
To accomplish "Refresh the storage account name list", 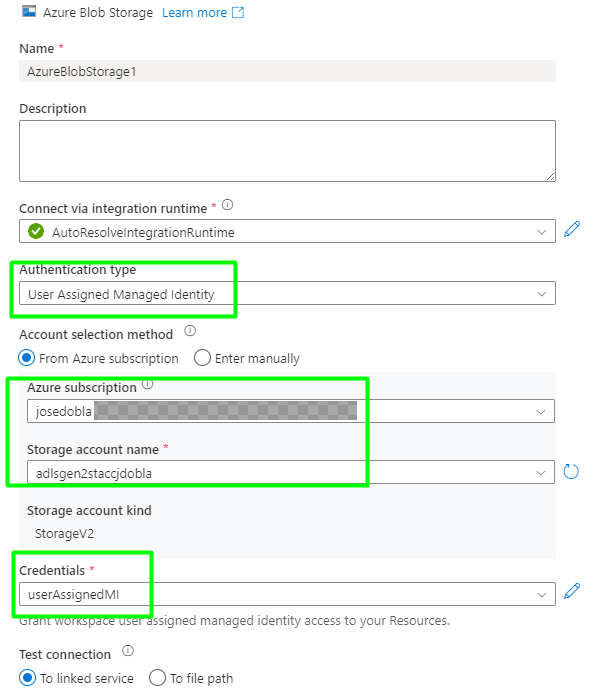I will [571, 471].
